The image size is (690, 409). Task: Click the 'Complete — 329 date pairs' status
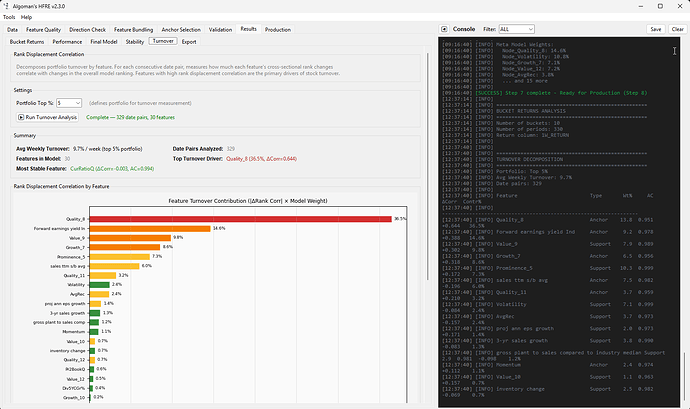[130, 118]
